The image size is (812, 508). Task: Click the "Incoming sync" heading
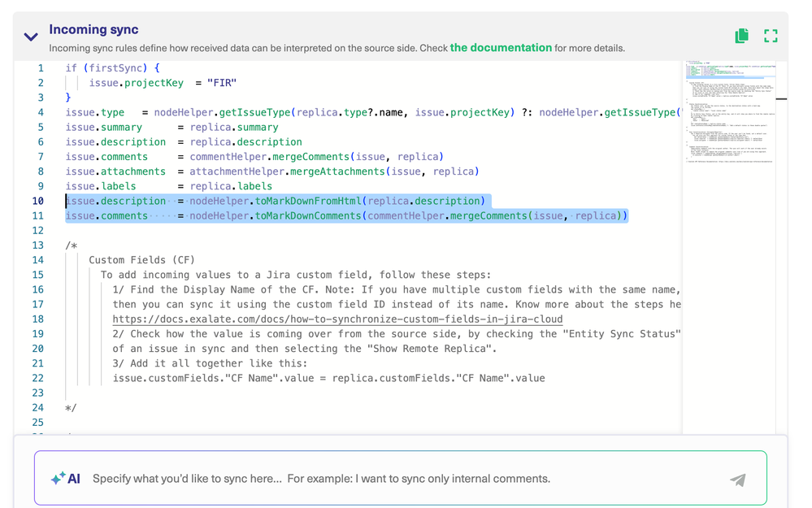pyautogui.click(x=93, y=29)
